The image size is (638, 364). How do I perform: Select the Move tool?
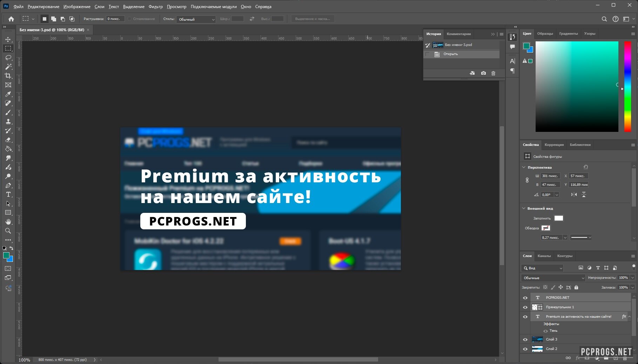click(8, 39)
